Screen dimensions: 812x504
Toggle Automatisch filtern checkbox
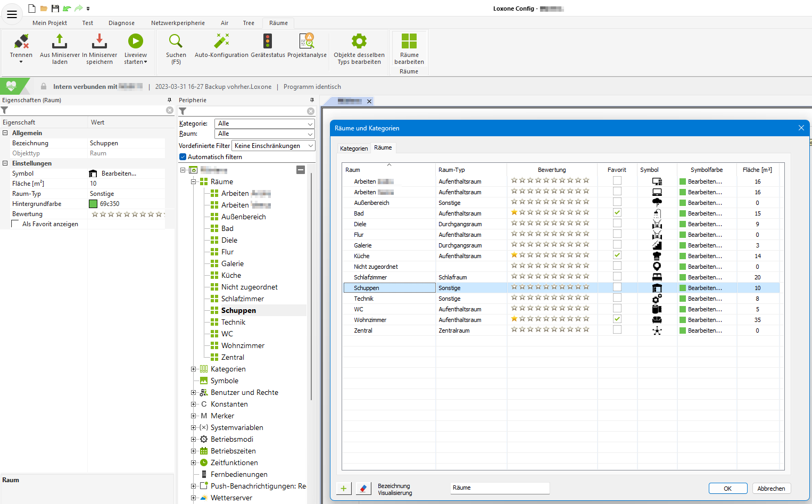tap(183, 157)
